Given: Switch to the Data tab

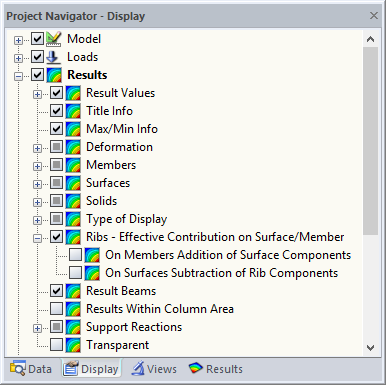Looking at the screenshot, I should [31, 369].
